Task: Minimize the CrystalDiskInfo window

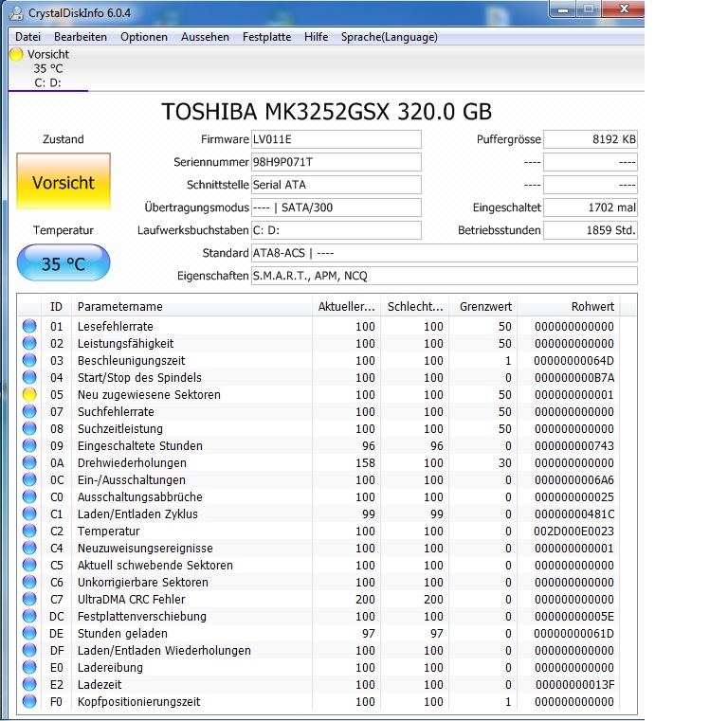Action: coord(563,9)
